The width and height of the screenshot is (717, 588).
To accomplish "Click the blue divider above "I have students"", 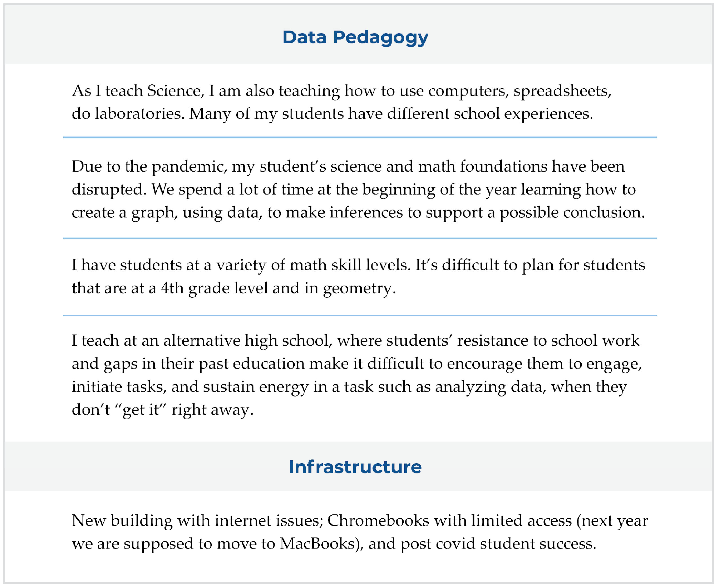I will point(359,239).
